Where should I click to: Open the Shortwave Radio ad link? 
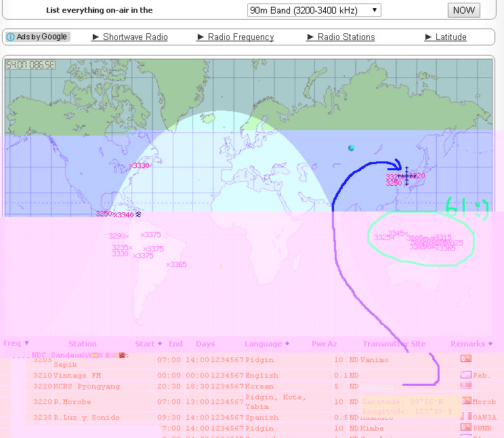tap(135, 37)
